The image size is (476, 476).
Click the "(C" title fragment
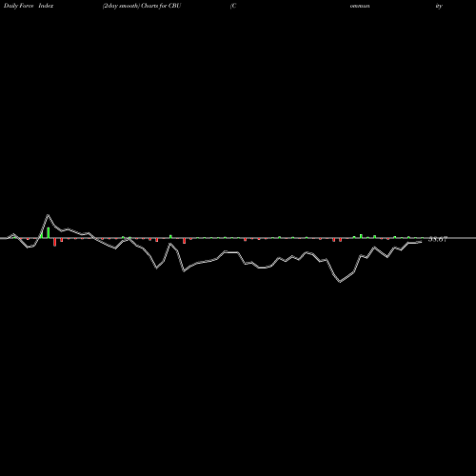233,6
